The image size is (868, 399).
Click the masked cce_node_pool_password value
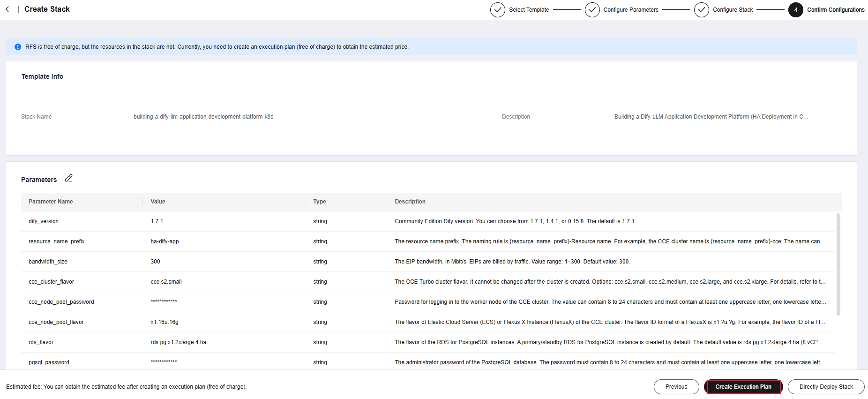click(x=164, y=301)
